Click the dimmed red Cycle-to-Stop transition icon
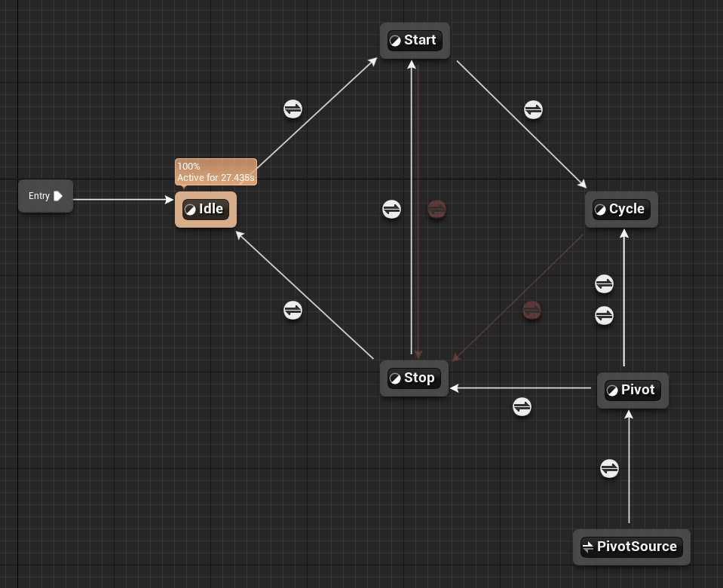The image size is (723, 588). point(532,310)
